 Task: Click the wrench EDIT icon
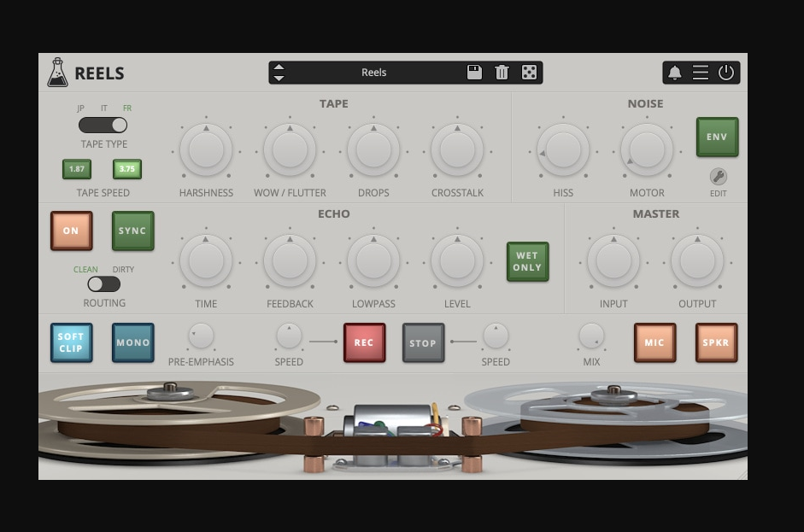719,177
